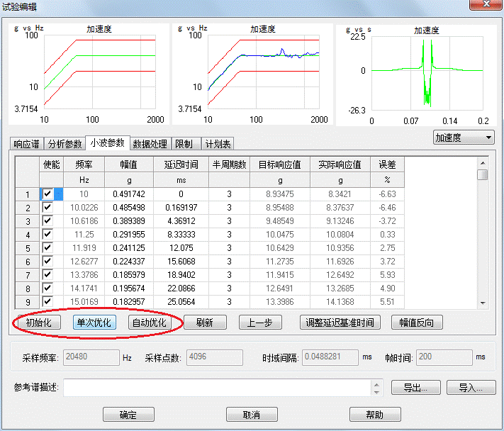The width and height of the screenshot is (504, 431).
Task: Click the g vs s time-domain chart
Action: [416, 75]
